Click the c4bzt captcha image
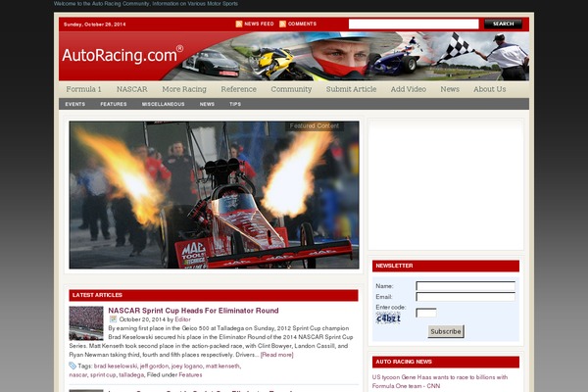 388,318
